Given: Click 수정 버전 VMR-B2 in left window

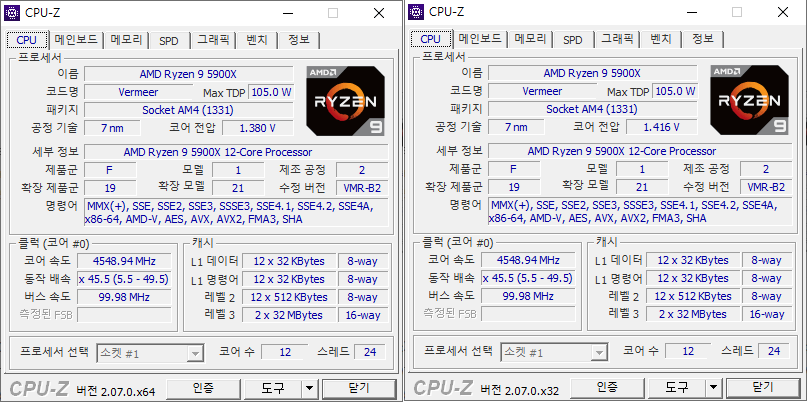Looking at the screenshot, I should click(x=362, y=188).
